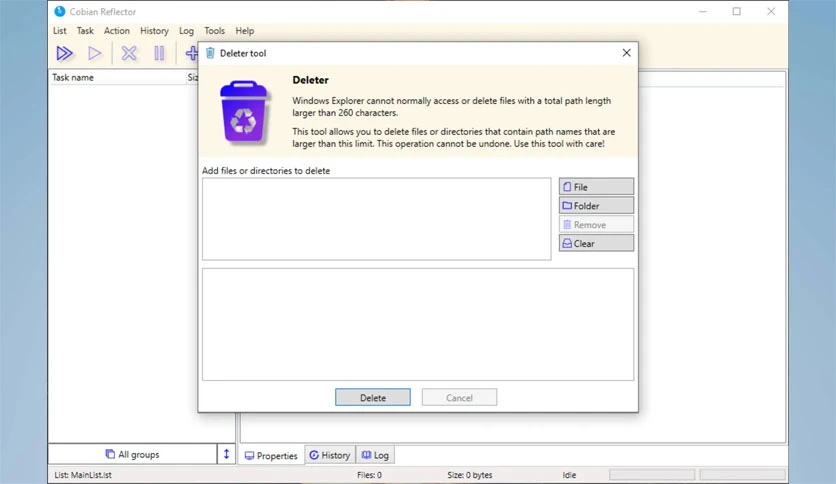Open the Log menu
836x484 pixels.
[186, 31]
